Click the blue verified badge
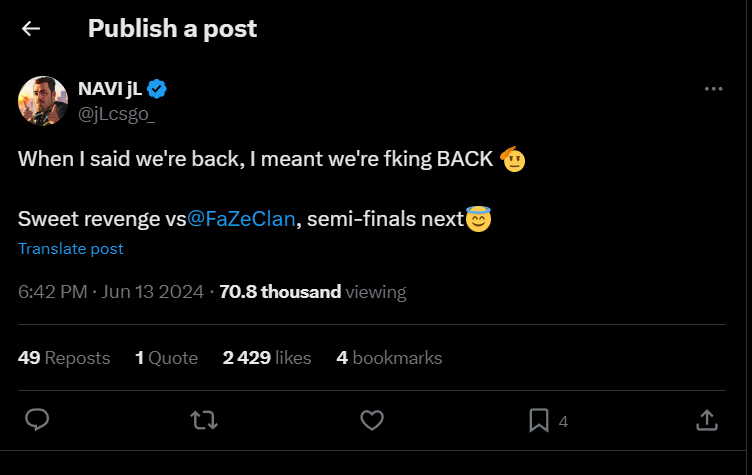Image resolution: width=752 pixels, height=475 pixels. pos(157,90)
